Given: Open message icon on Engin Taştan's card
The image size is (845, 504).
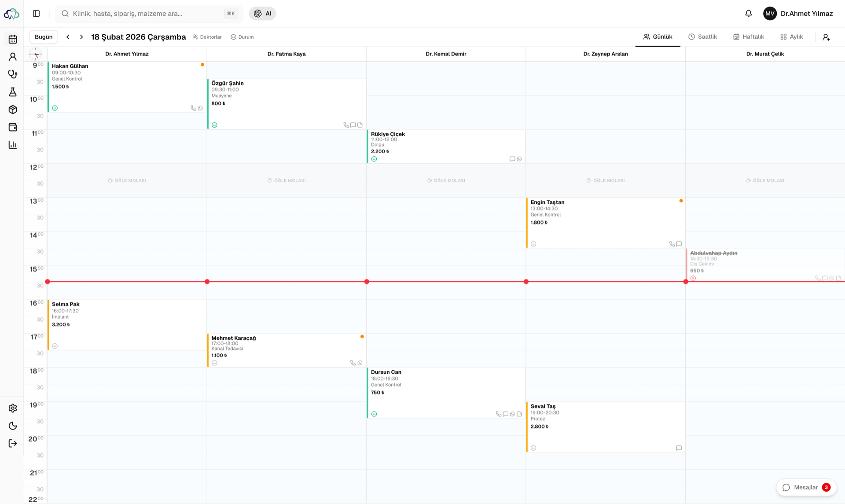Looking at the screenshot, I should [679, 244].
